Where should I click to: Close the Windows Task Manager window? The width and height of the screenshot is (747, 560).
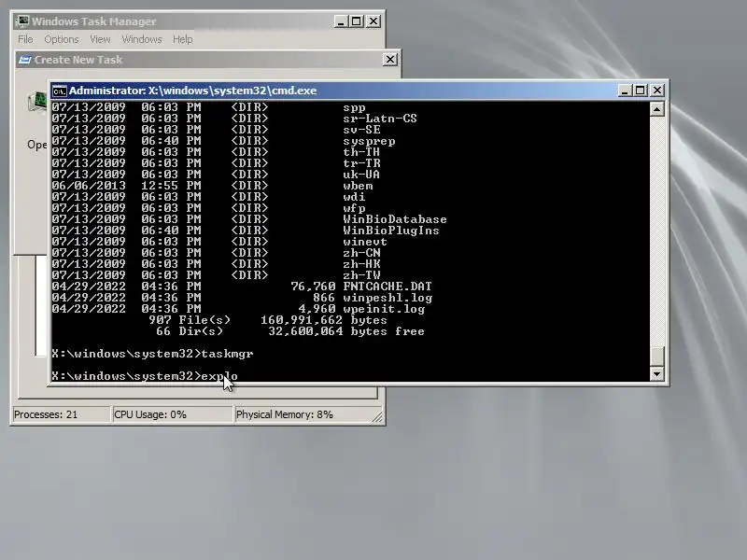[x=373, y=21]
